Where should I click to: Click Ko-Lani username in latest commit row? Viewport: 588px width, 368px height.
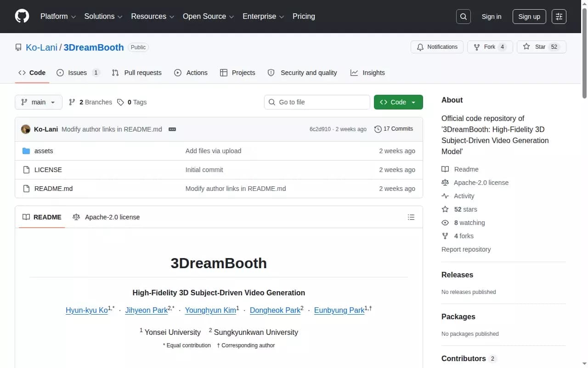(46, 129)
